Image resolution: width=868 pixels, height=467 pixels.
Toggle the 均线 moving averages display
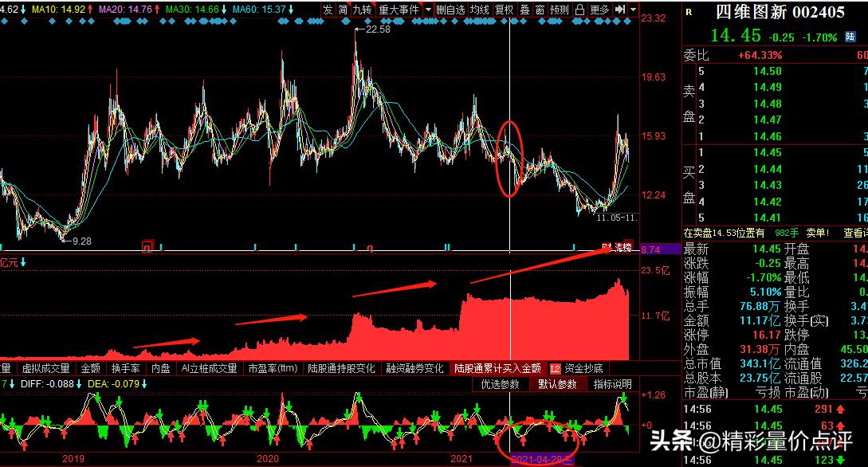[479, 10]
